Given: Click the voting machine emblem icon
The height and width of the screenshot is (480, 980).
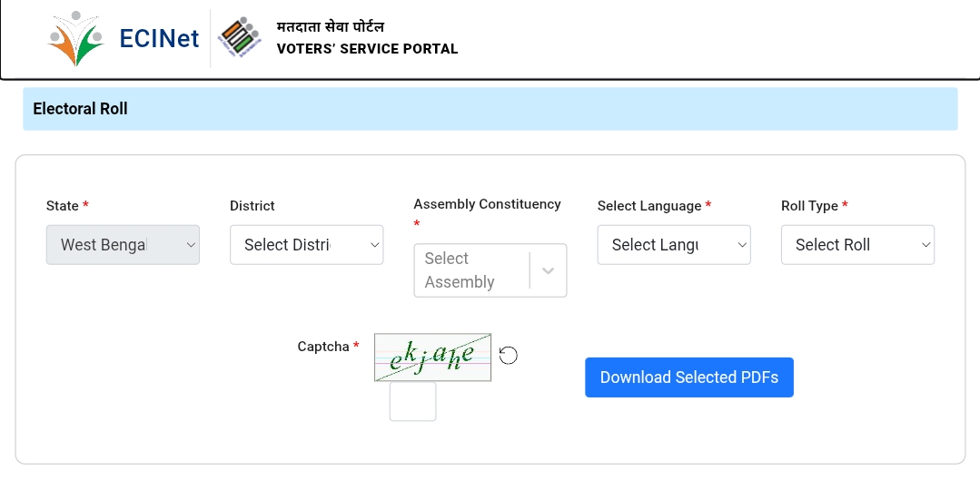Looking at the screenshot, I should coord(240,38).
